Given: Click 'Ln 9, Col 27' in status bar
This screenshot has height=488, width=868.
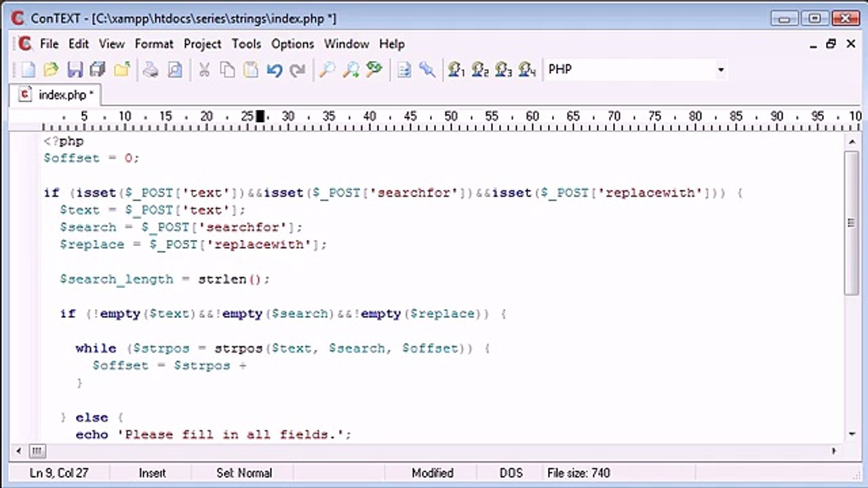Looking at the screenshot, I should pyautogui.click(x=59, y=473).
